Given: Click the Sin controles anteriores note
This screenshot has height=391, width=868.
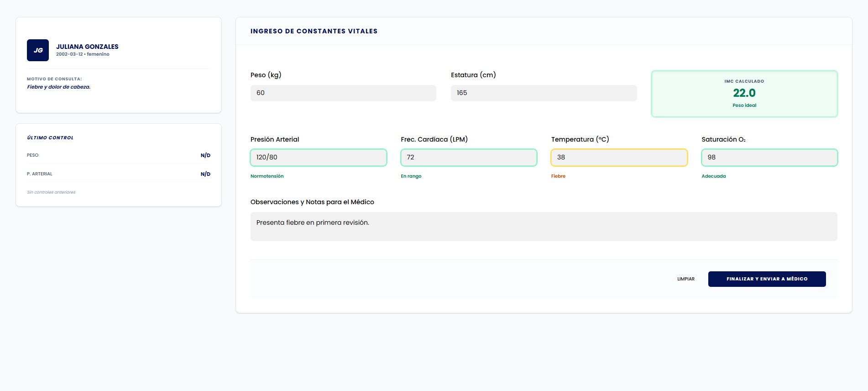Looking at the screenshot, I should point(51,192).
